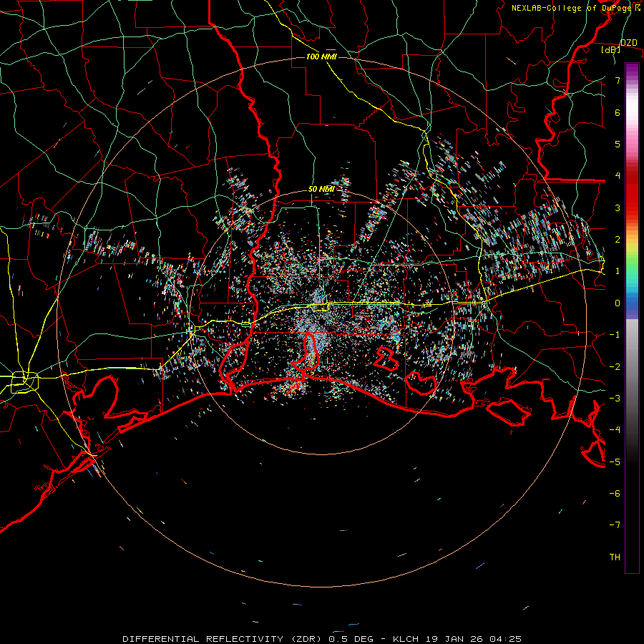Click the '50 NMI' range ring label
644x644 pixels.
(321, 189)
